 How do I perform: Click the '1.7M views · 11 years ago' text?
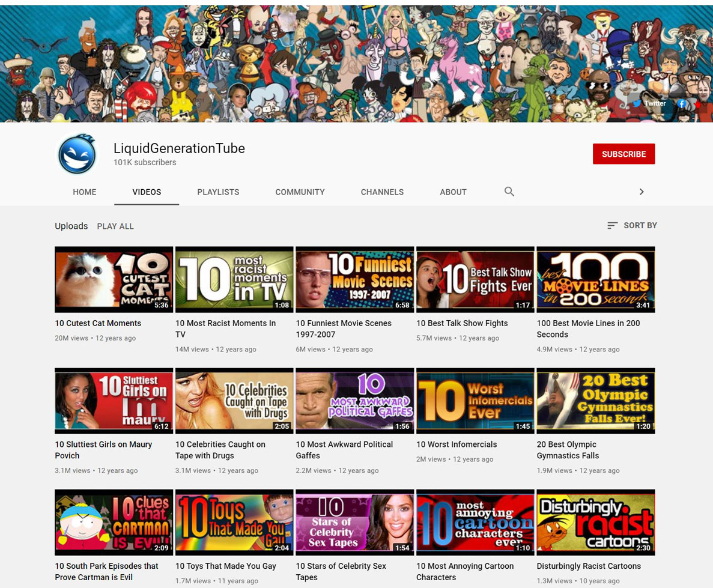(217, 581)
